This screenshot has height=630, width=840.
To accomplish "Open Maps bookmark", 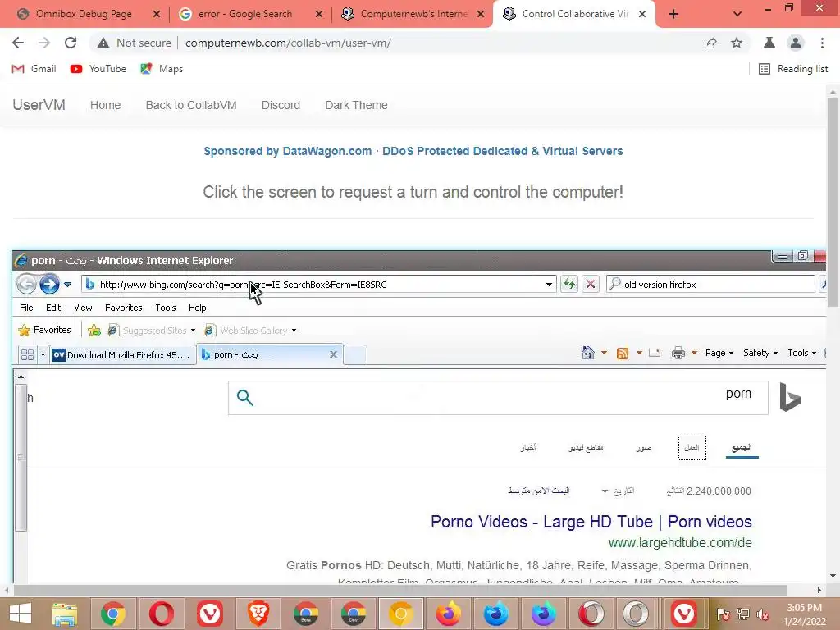I will [x=162, y=69].
